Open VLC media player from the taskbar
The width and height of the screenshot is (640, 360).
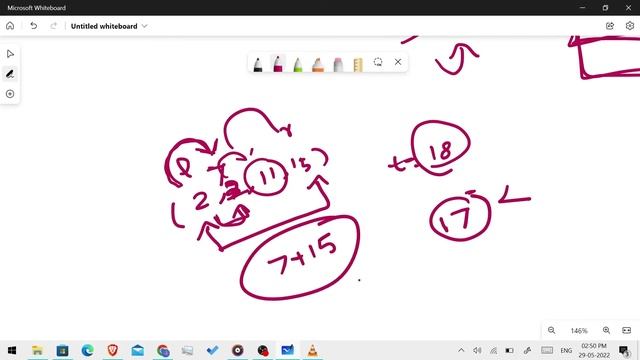[313, 350]
